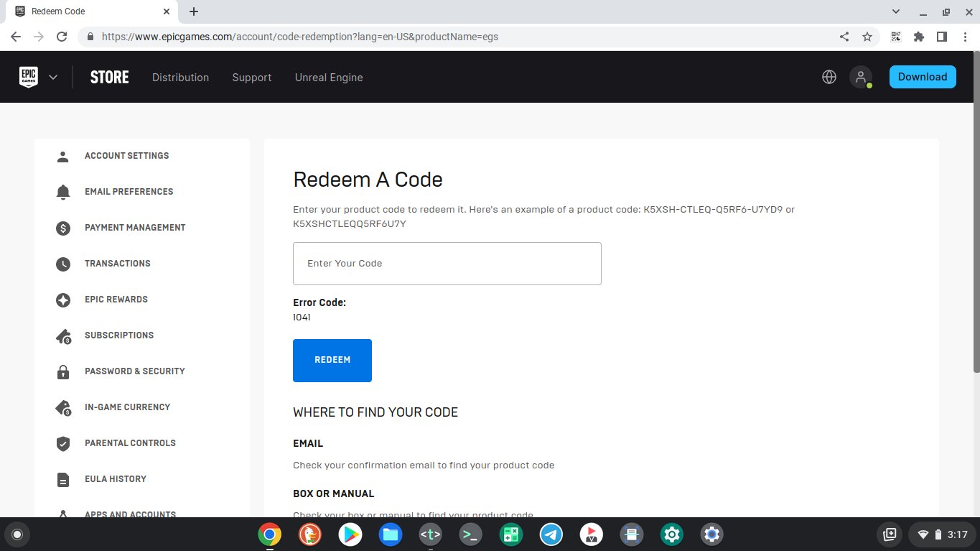Open Play Store from the shelf

click(350, 534)
